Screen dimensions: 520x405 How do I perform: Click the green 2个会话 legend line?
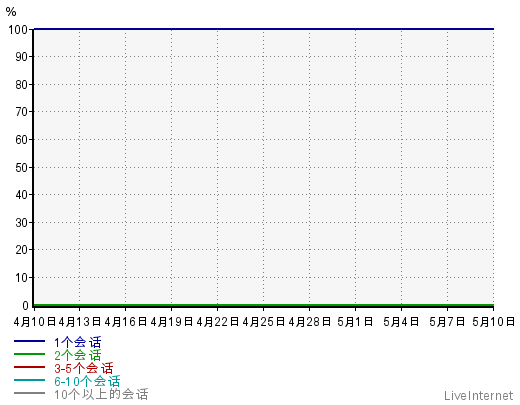pyautogui.click(x=29, y=354)
